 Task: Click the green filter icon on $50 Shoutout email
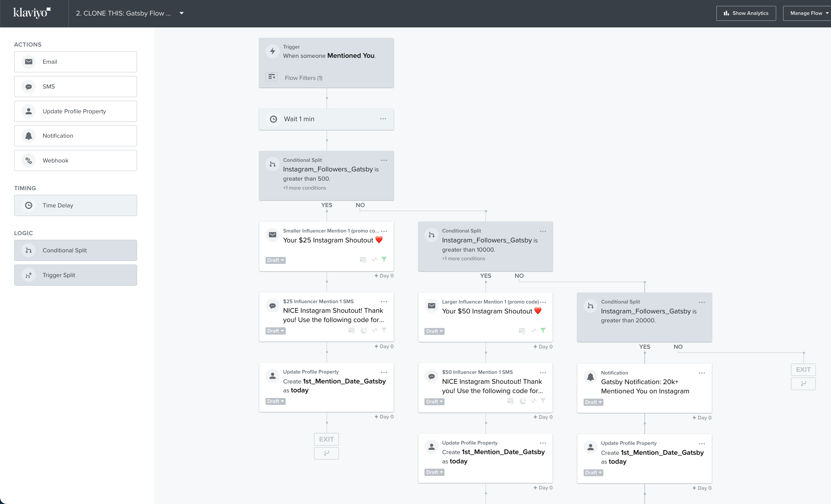coord(543,331)
